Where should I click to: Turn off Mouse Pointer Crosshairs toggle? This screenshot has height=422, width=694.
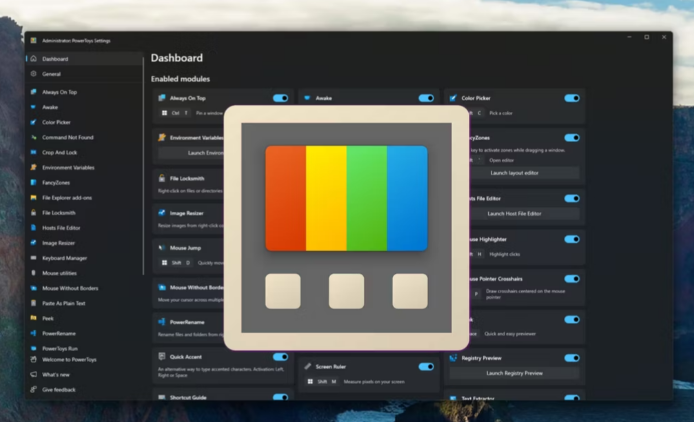click(x=572, y=279)
